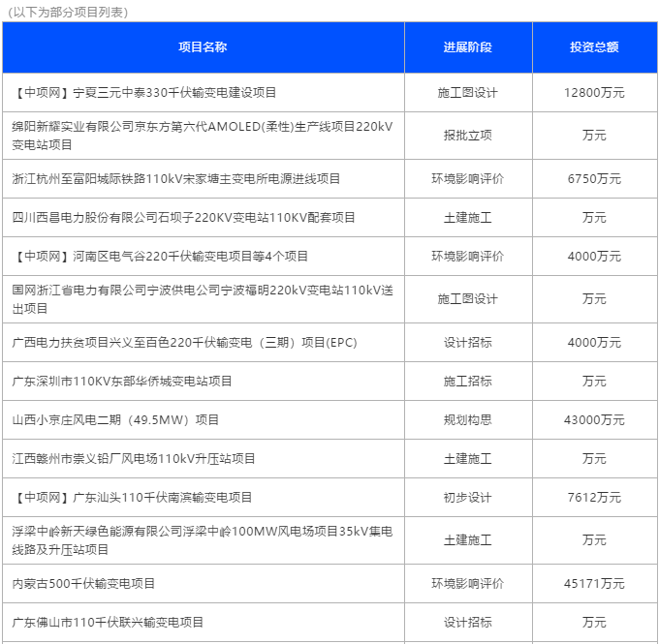Click the 规划构思 stage cell
This screenshot has height=644, width=659.
tap(467, 420)
